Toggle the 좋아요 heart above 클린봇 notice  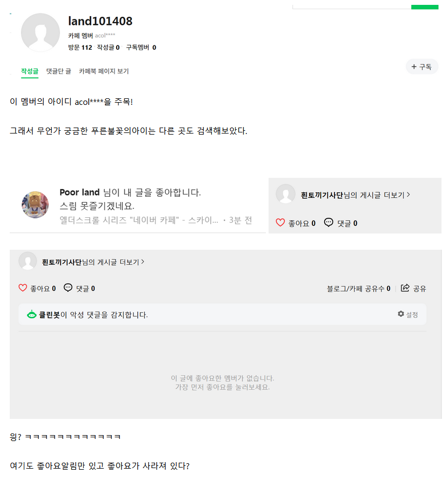(x=23, y=288)
